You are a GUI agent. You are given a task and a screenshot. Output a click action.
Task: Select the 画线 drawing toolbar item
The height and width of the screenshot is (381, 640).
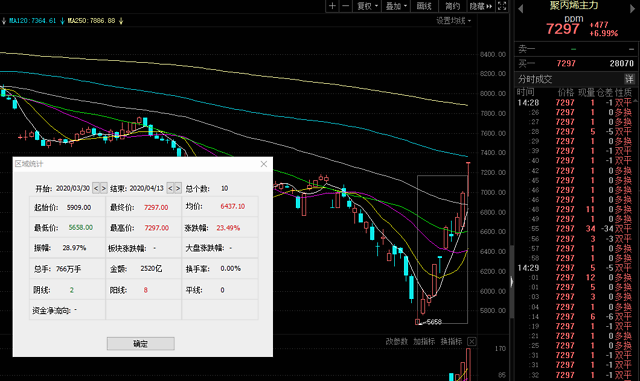[x=424, y=6]
